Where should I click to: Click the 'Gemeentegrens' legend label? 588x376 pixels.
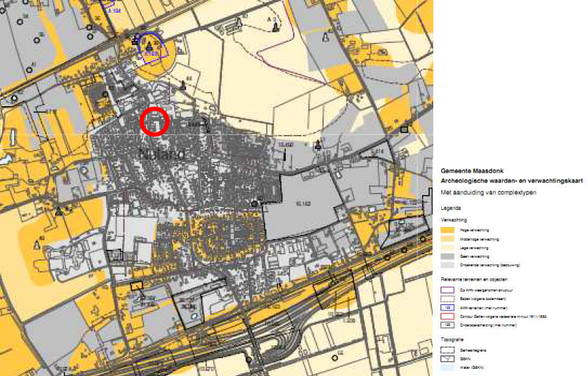pyautogui.click(x=473, y=350)
